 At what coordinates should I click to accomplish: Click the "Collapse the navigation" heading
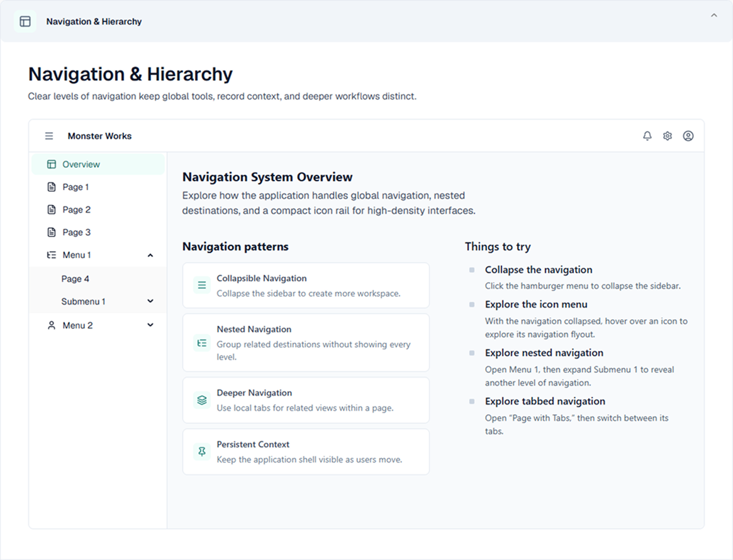pyautogui.click(x=539, y=270)
